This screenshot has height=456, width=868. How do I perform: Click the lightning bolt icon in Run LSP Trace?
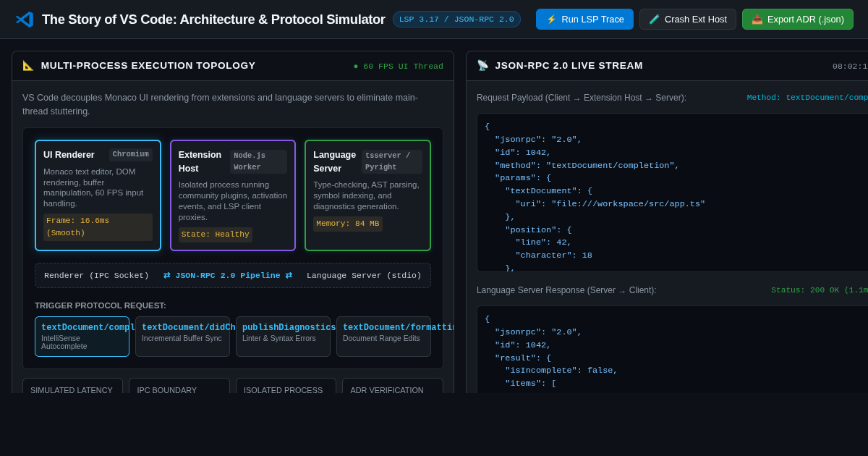[551, 20]
